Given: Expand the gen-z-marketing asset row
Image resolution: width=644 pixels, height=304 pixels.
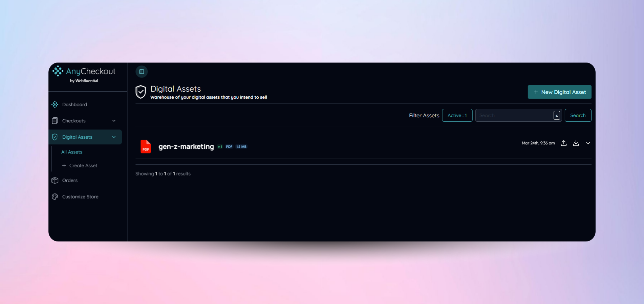Looking at the screenshot, I should [x=588, y=143].
